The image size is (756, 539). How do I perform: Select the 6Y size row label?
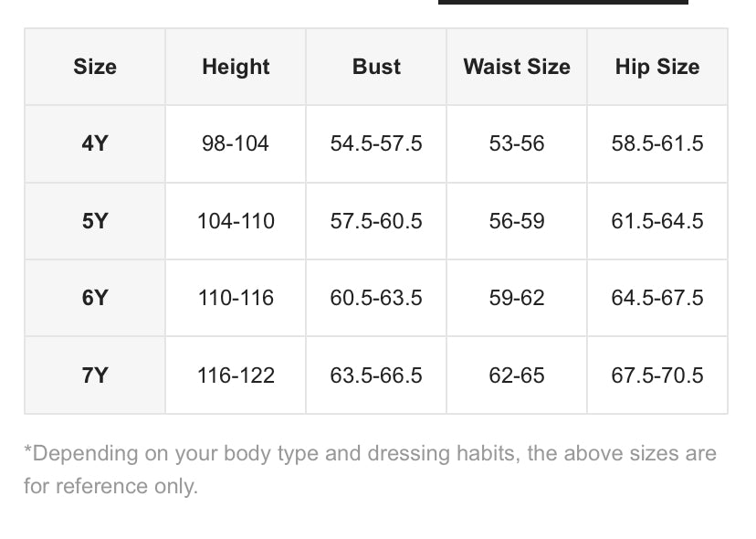[95, 298]
